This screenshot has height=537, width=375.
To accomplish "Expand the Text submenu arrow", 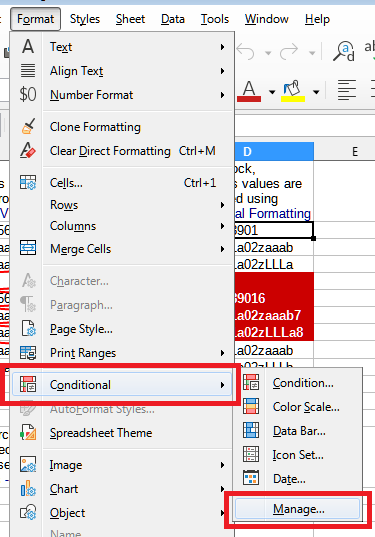I will pyautogui.click(x=223, y=47).
